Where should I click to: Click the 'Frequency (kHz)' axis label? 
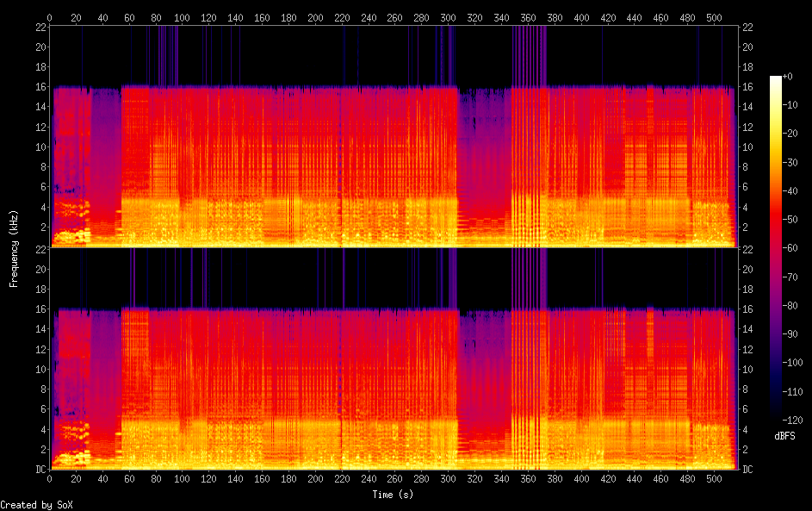click(14, 248)
